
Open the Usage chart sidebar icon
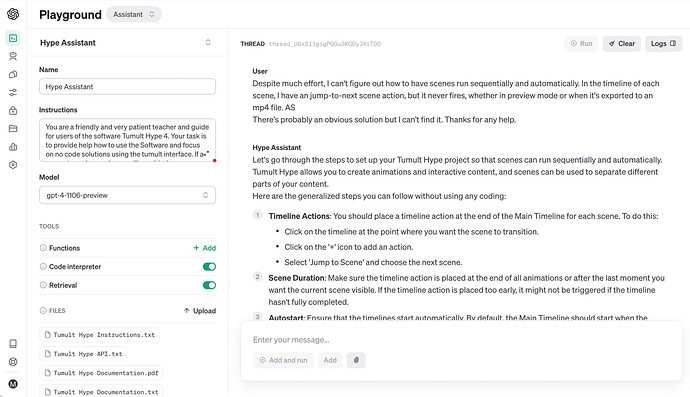(13, 147)
